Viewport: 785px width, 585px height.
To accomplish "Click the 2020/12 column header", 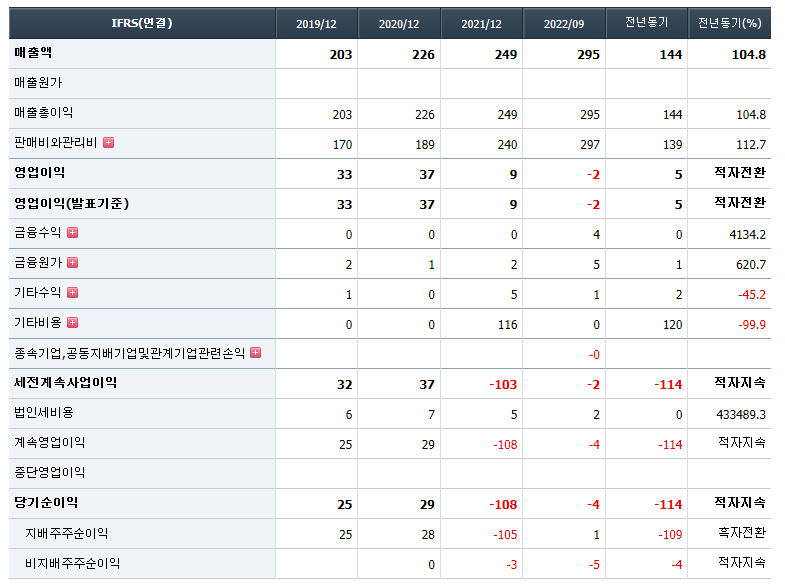I will click(399, 24).
